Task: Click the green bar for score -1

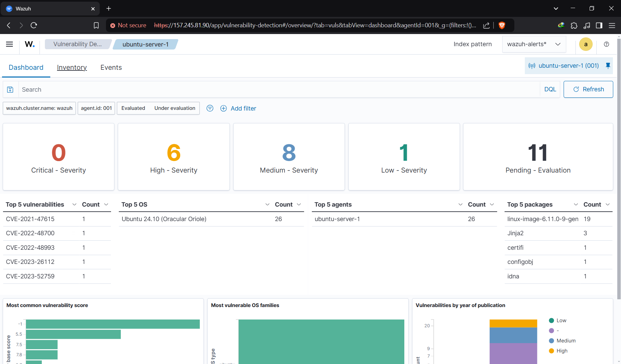Action: pyautogui.click(x=113, y=324)
